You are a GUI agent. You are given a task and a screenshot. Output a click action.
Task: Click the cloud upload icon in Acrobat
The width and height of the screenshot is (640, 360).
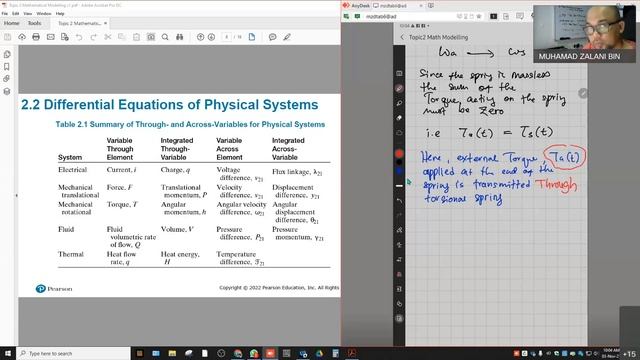[22, 37]
